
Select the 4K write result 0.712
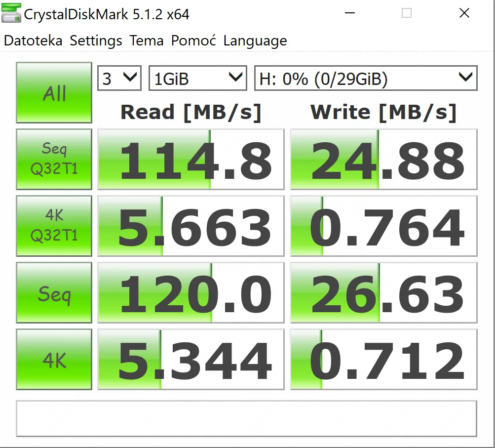pyautogui.click(x=384, y=359)
